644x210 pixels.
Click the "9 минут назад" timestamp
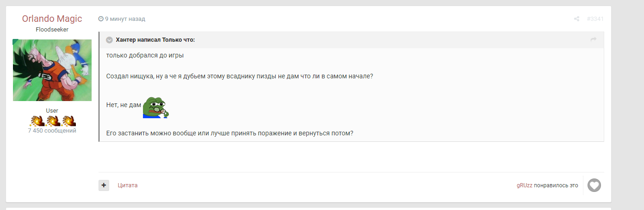pyautogui.click(x=125, y=19)
